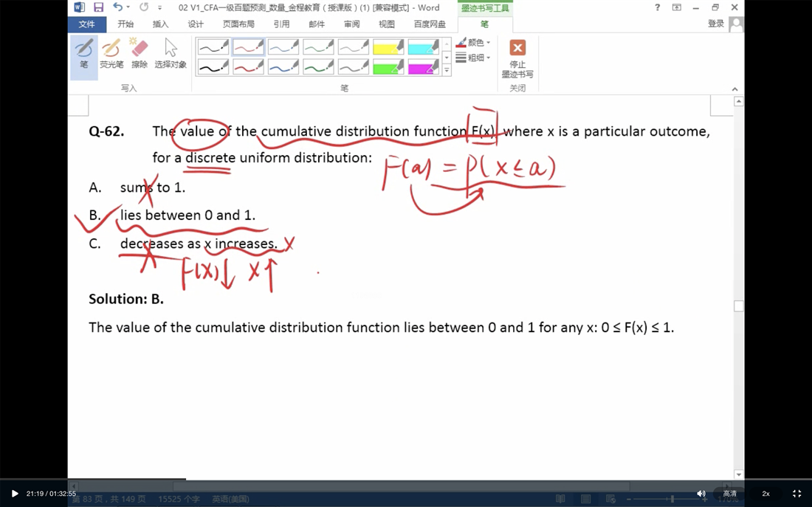Choose the cyan highlighter pen

(x=424, y=47)
